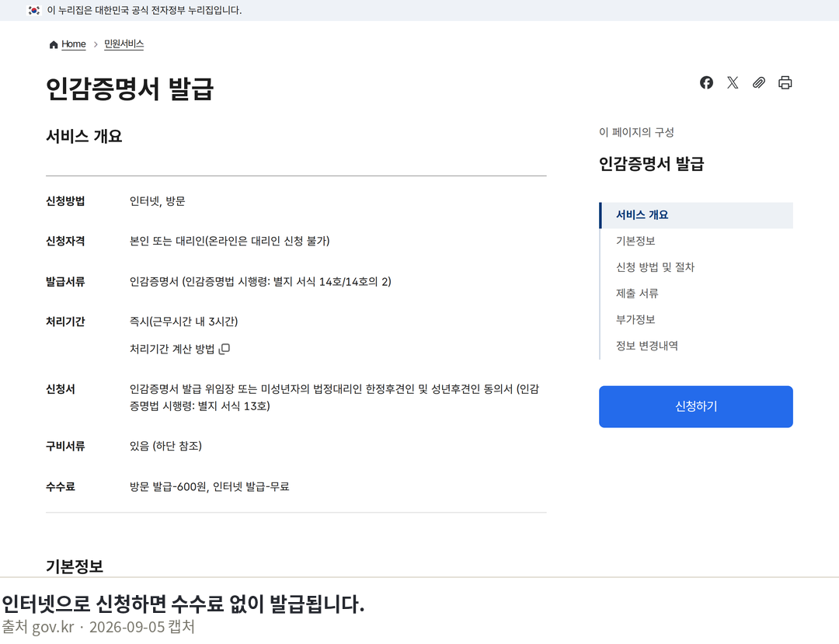Open 처리기간 계산 방법 link
The image size is (839, 644).
pos(172,349)
